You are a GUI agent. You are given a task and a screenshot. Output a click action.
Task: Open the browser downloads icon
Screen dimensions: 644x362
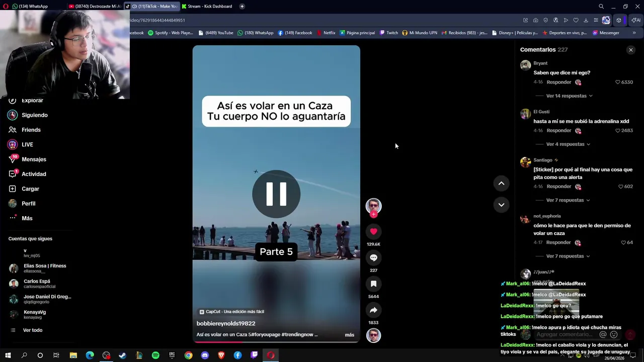pos(586,20)
